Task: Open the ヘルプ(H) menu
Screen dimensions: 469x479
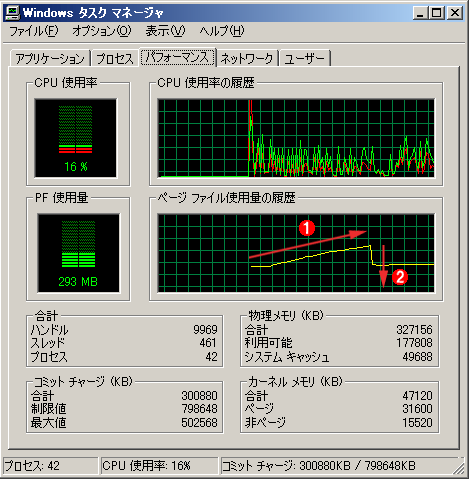Action: pos(222,31)
